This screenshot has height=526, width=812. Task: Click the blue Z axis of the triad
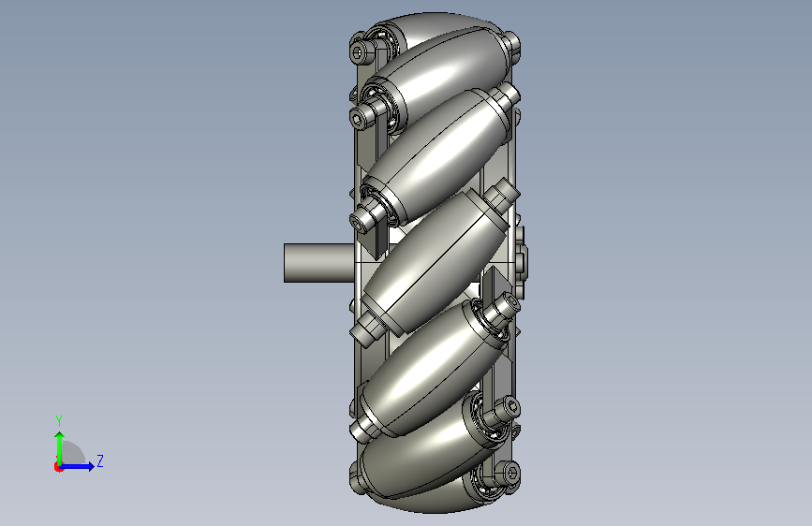click(78, 466)
